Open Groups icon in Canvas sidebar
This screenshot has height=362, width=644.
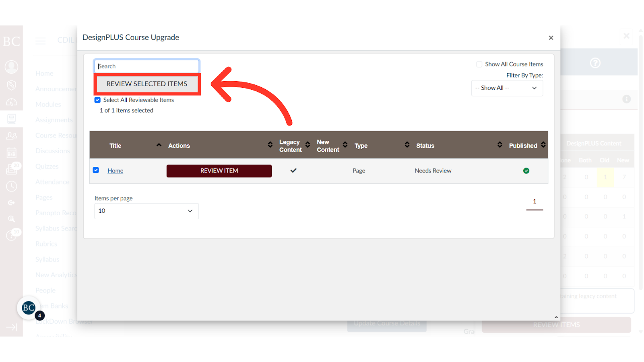click(x=11, y=136)
